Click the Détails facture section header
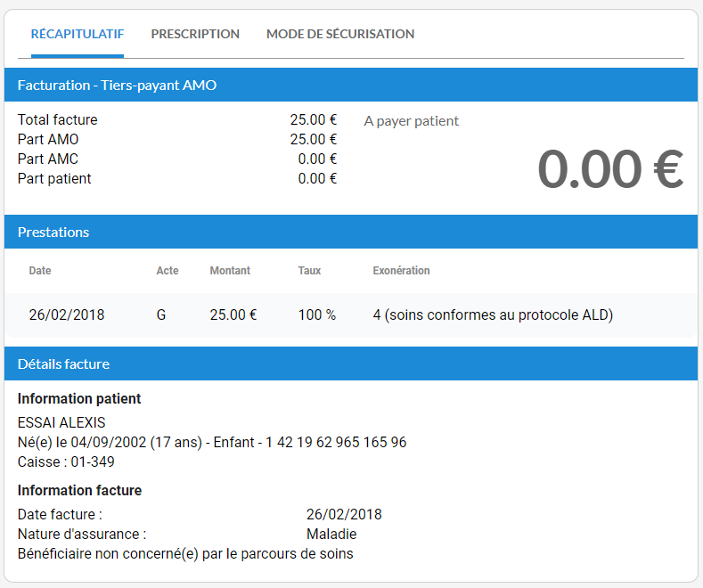 63,363
